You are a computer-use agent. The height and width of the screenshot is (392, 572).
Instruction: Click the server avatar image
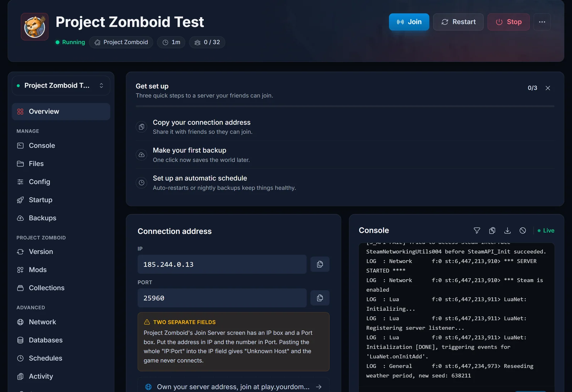tap(35, 27)
